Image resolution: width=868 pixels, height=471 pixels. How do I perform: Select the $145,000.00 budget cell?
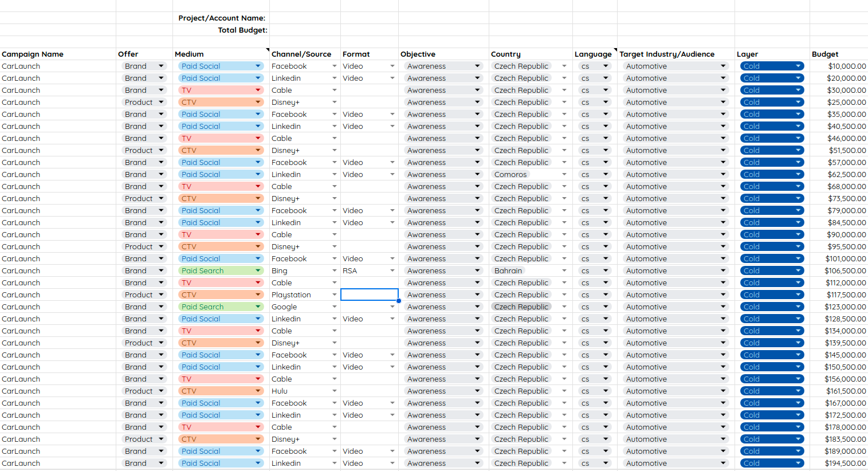(x=839, y=355)
